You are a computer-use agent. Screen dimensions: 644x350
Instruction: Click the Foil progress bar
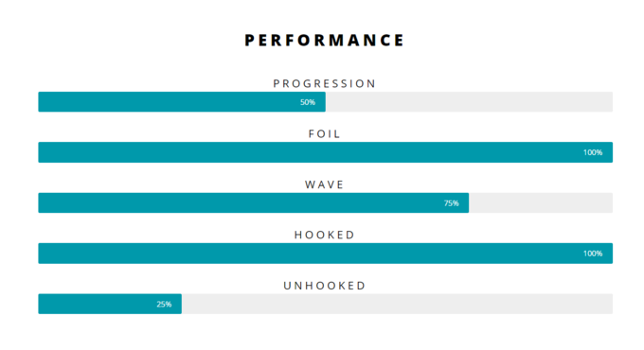[325, 152]
